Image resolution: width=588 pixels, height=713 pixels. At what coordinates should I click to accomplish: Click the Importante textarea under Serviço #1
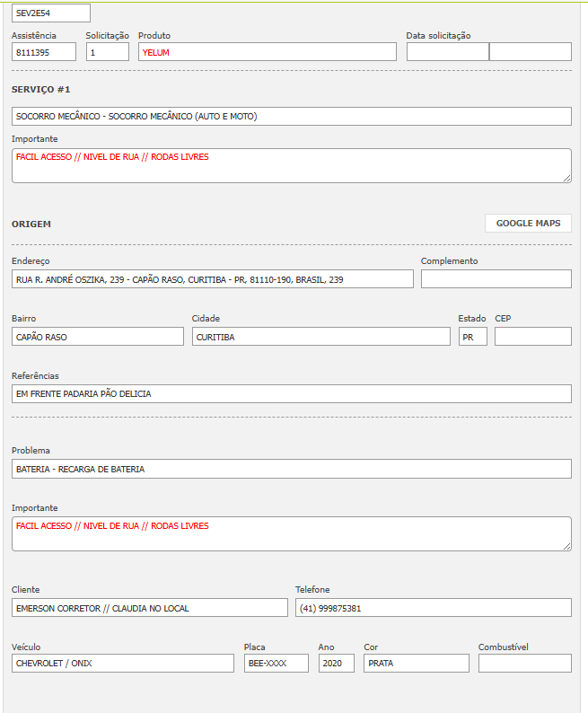point(291,165)
